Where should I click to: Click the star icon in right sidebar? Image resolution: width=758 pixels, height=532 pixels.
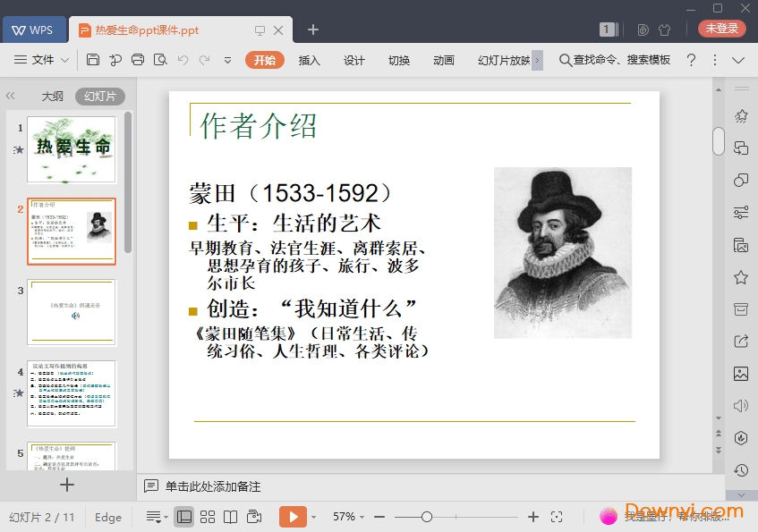coord(741,277)
